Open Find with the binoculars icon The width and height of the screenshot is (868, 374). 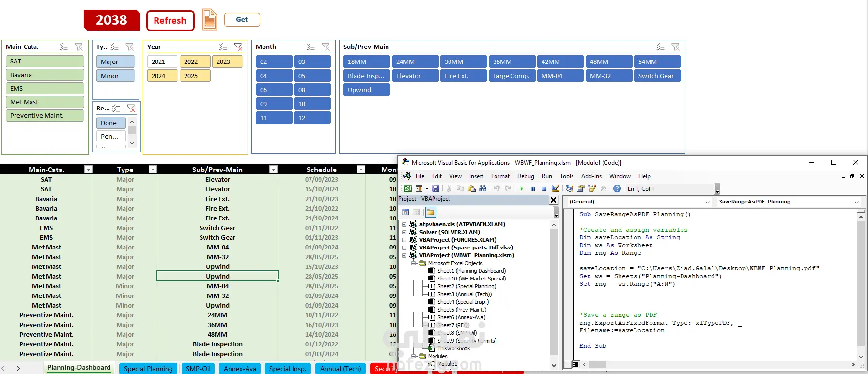coord(483,189)
